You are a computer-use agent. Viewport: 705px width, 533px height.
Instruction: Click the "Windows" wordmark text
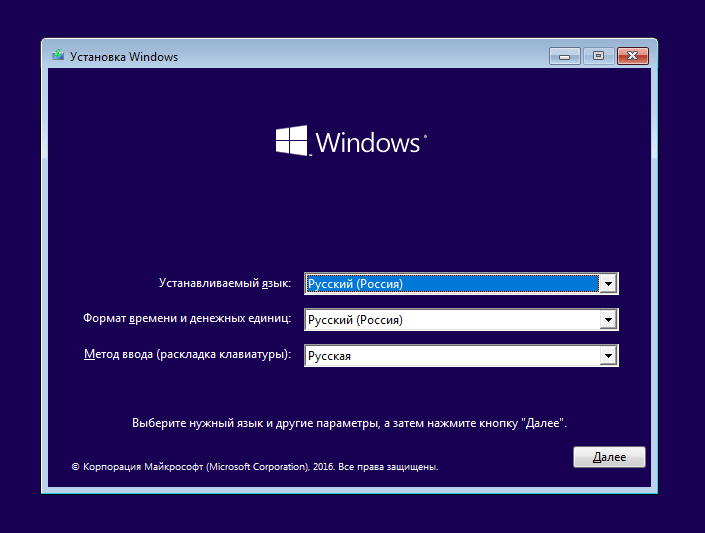coord(367,142)
